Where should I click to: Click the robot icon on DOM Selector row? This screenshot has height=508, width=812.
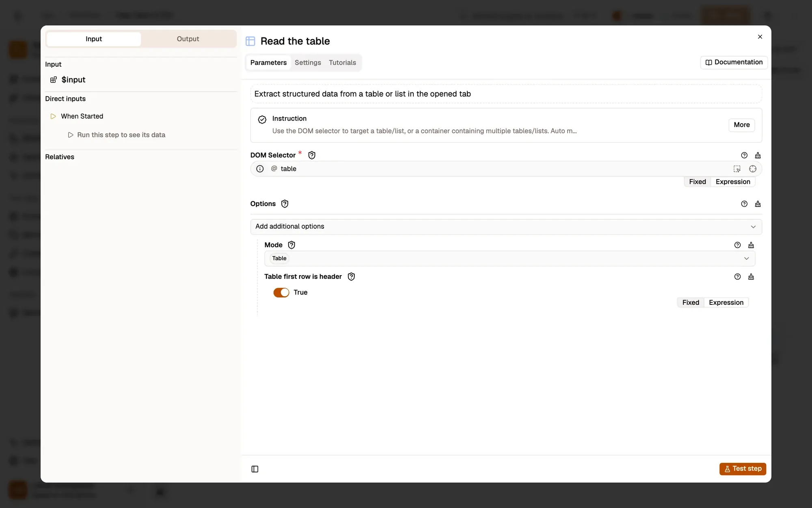758,155
